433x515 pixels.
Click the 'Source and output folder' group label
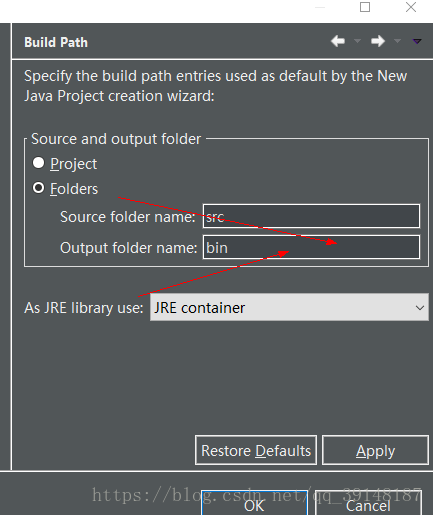116,139
